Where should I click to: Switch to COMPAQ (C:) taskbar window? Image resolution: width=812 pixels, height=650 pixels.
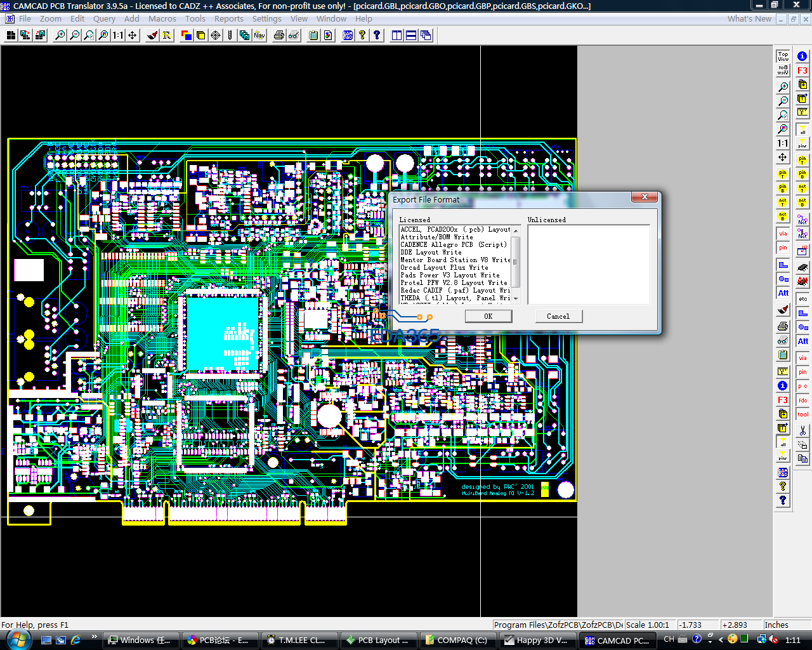pyautogui.click(x=457, y=640)
